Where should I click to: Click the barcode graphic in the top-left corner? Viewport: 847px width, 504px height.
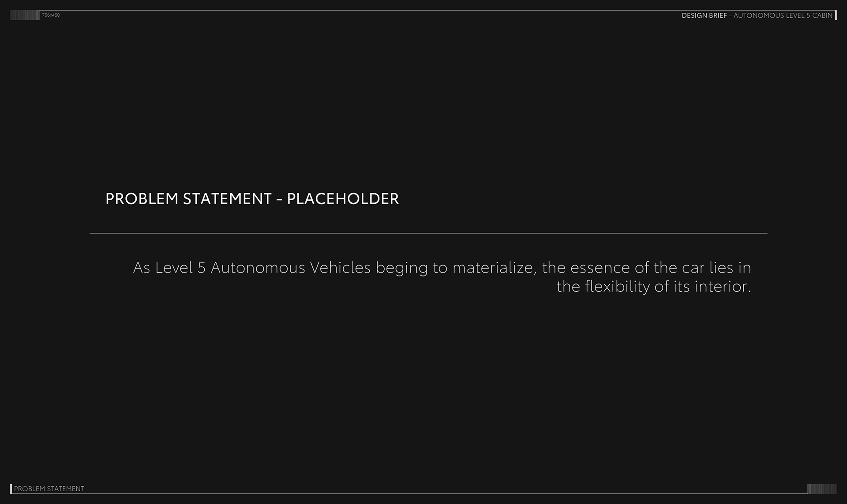tap(25, 15)
